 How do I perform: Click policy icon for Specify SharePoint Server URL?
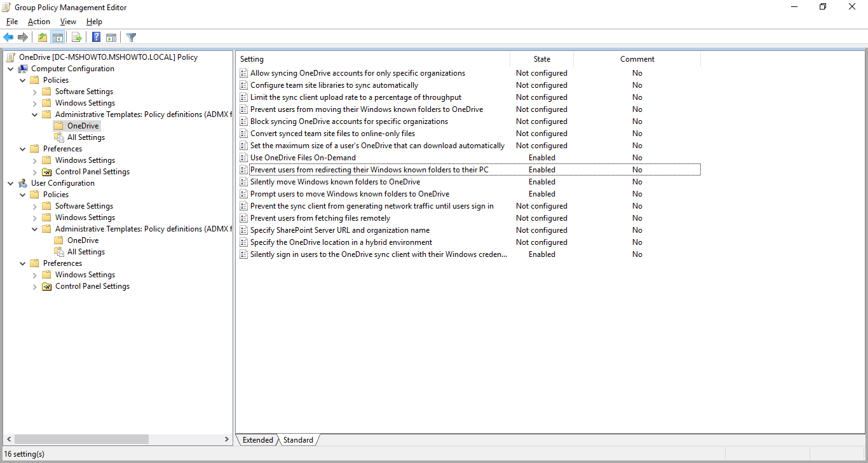point(243,230)
